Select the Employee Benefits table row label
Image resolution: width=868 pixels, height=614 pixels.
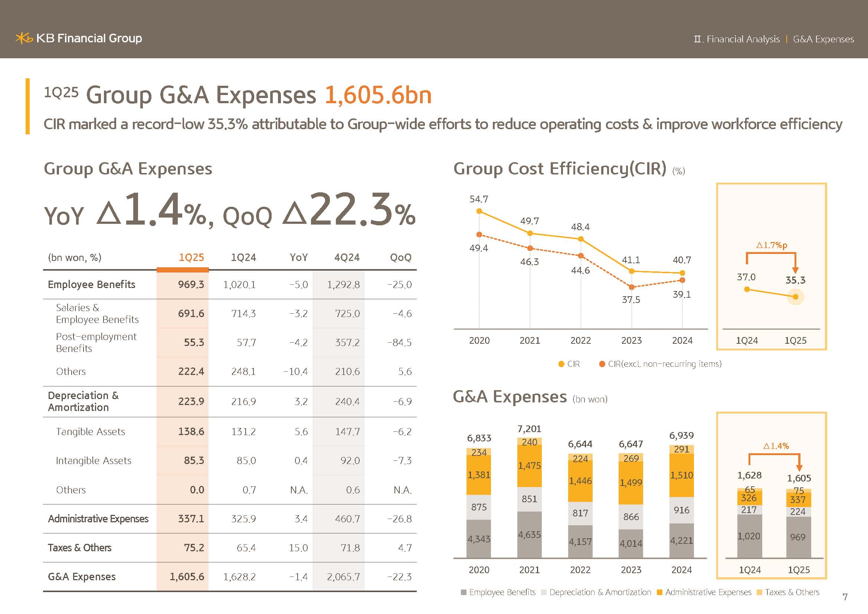pyautogui.click(x=91, y=284)
